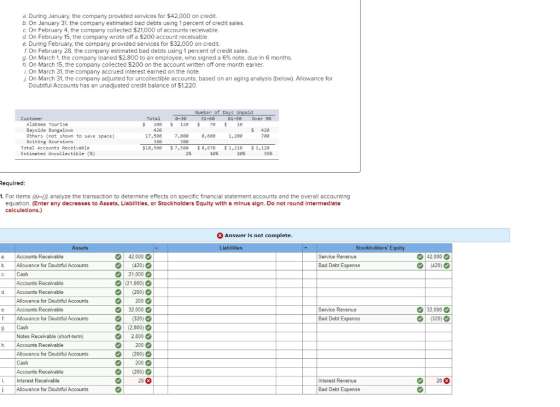Click the aging analysis table image
The height and width of the screenshot is (407, 560).
(x=147, y=134)
